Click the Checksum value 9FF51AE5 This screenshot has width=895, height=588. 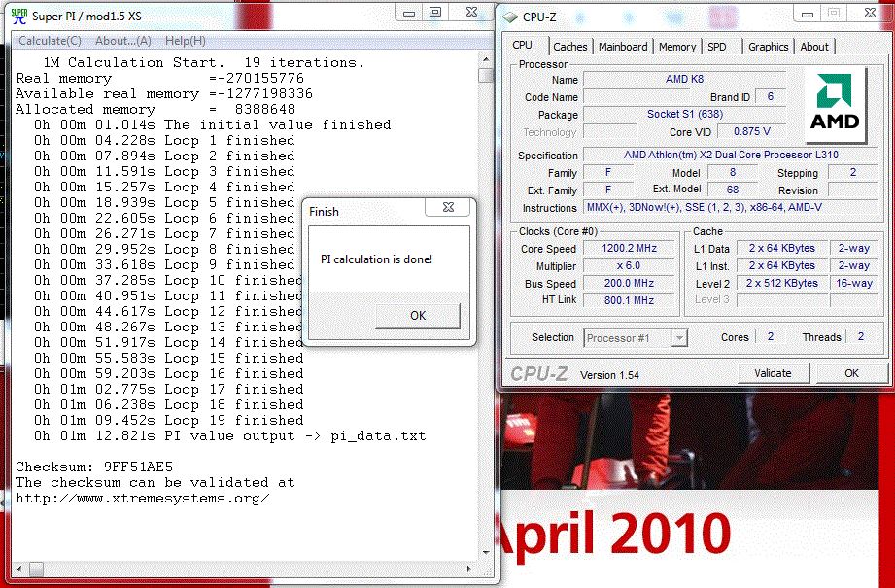138,467
